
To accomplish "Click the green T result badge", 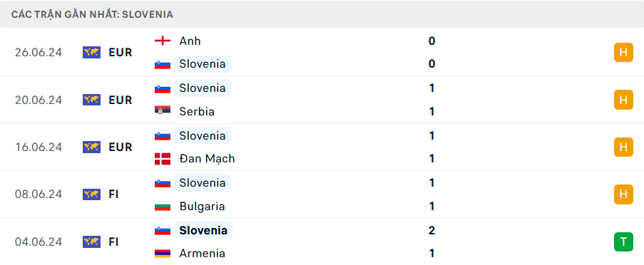I will tap(623, 241).
